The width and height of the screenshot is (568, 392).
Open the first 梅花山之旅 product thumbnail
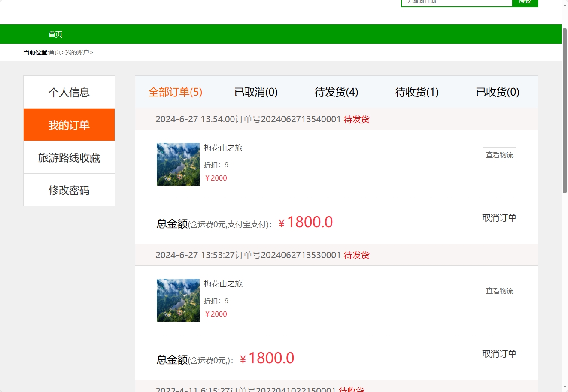pyautogui.click(x=178, y=164)
